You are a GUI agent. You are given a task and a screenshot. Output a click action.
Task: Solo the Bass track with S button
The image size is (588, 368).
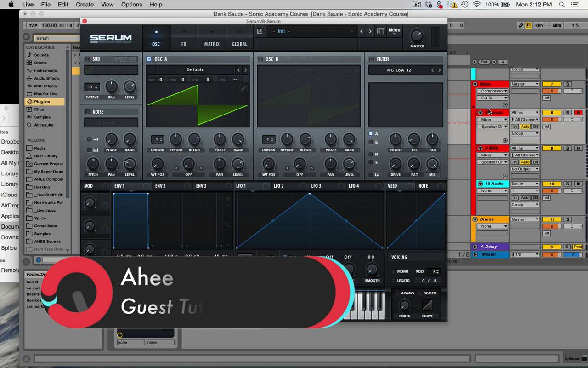568,84
